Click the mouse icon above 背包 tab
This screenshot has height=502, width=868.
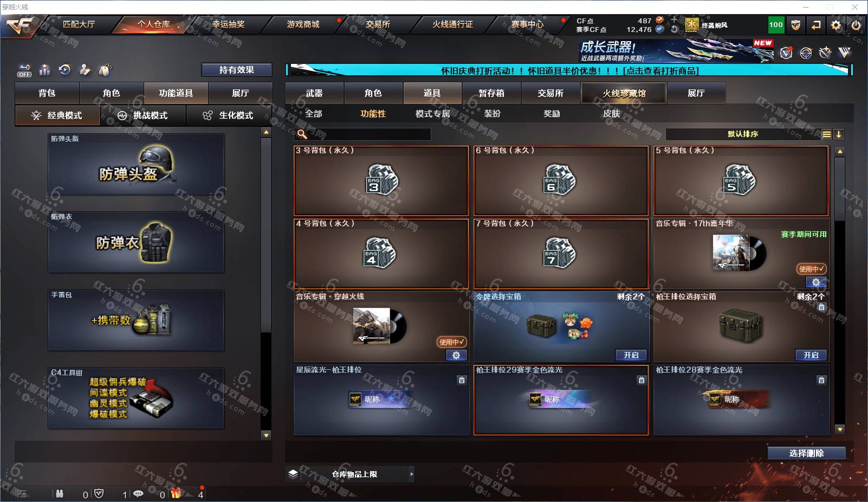[105, 70]
